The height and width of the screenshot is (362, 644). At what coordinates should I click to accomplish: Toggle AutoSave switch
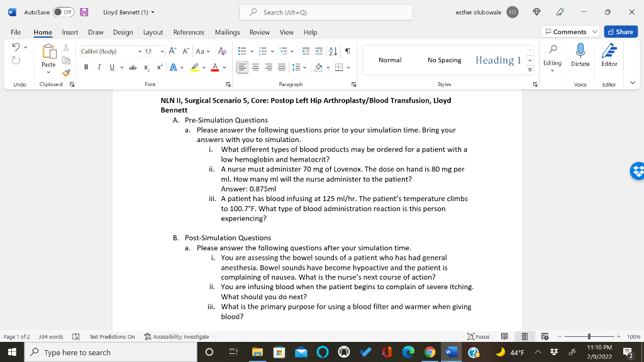click(x=63, y=12)
